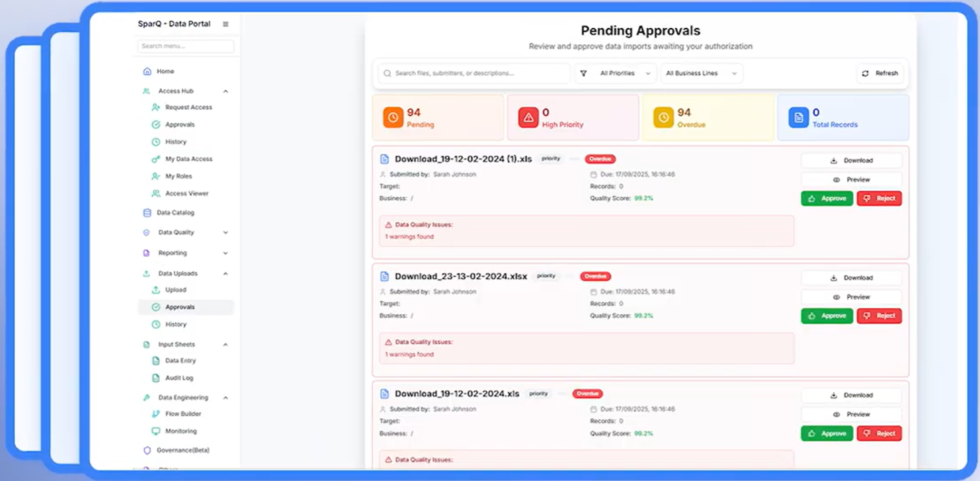
Task: Click the hamburger menu icon beside SparQ title
Action: tap(225, 24)
